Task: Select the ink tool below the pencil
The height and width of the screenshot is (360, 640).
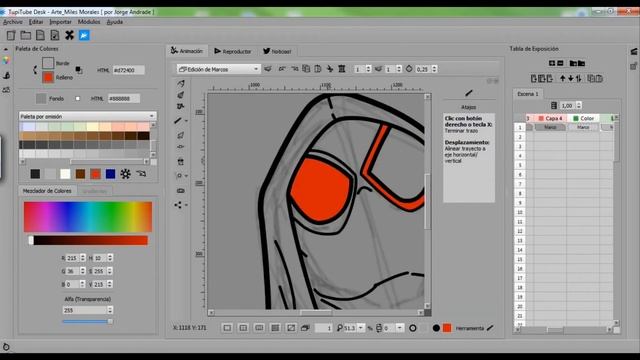Action: coord(180,95)
